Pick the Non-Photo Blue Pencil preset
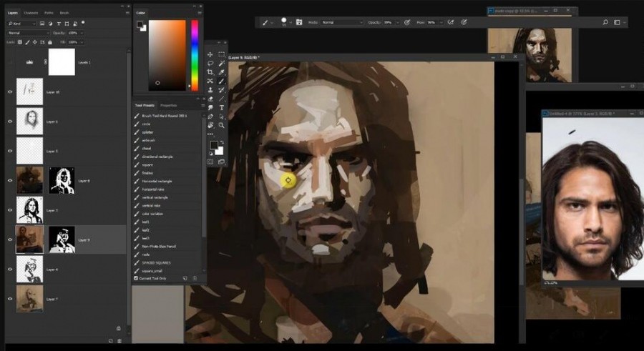Image resolution: width=644 pixels, height=351 pixels. 159,247
